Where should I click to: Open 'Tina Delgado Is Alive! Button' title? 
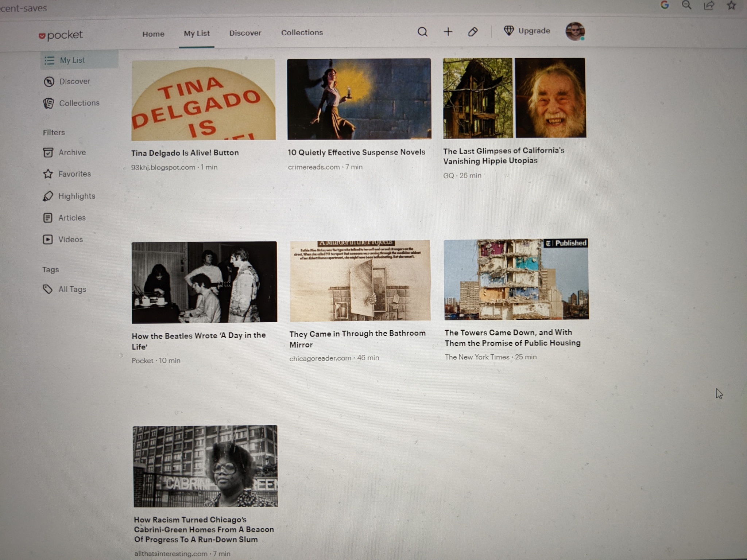click(185, 153)
